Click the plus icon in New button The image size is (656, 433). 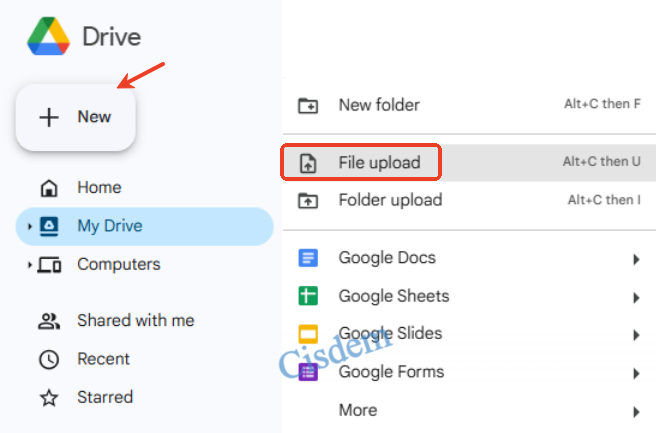point(49,117)
